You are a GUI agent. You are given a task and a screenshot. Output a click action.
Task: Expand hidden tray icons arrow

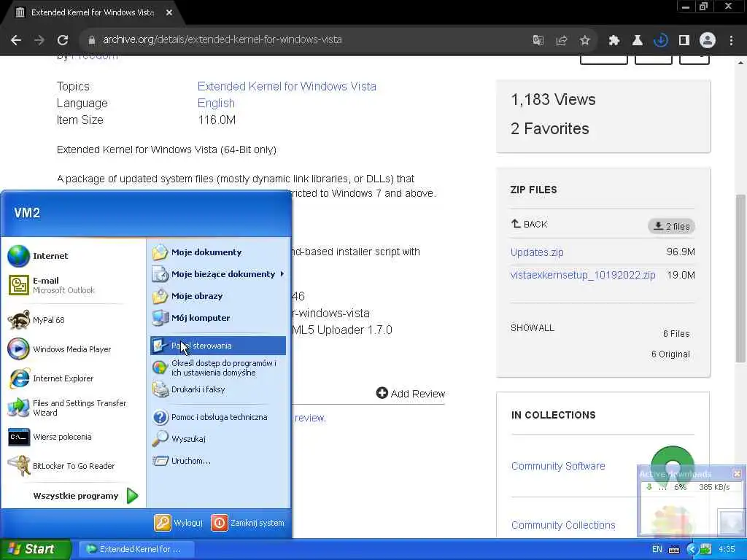tap(692, 550)
